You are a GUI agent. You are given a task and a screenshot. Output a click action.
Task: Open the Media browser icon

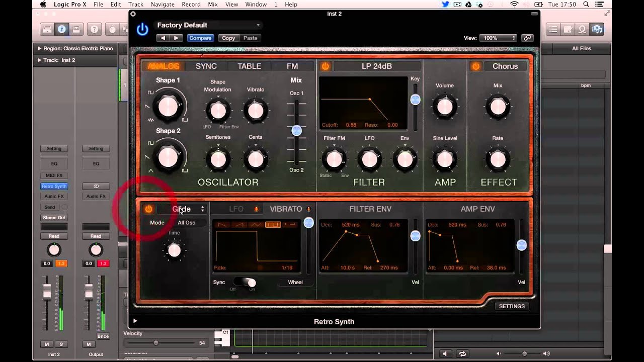coord(597,30)
